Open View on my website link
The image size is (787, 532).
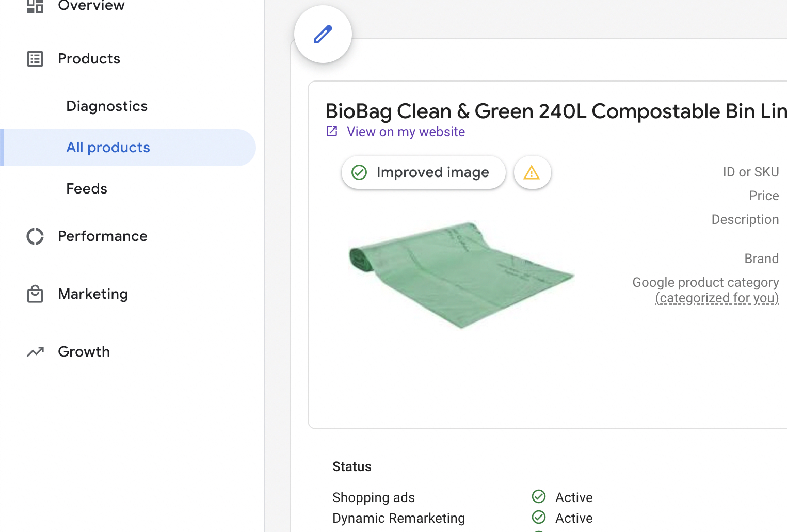[x=406, y=132]
